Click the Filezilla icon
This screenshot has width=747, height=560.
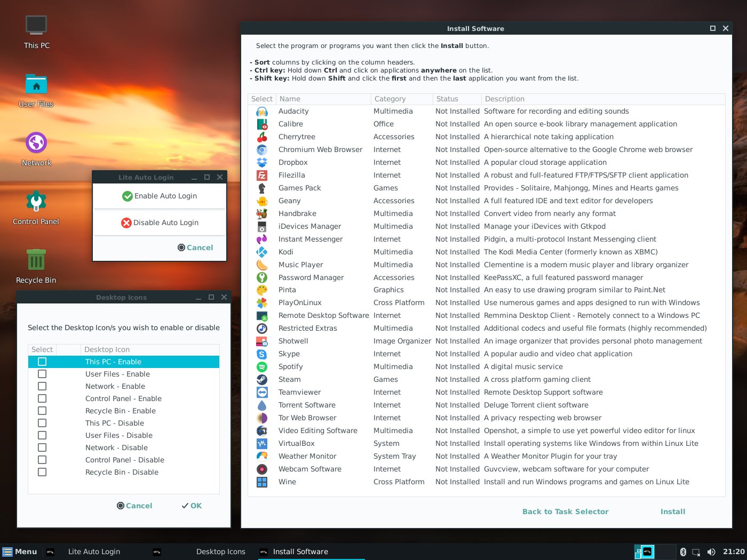click(262, 175)
